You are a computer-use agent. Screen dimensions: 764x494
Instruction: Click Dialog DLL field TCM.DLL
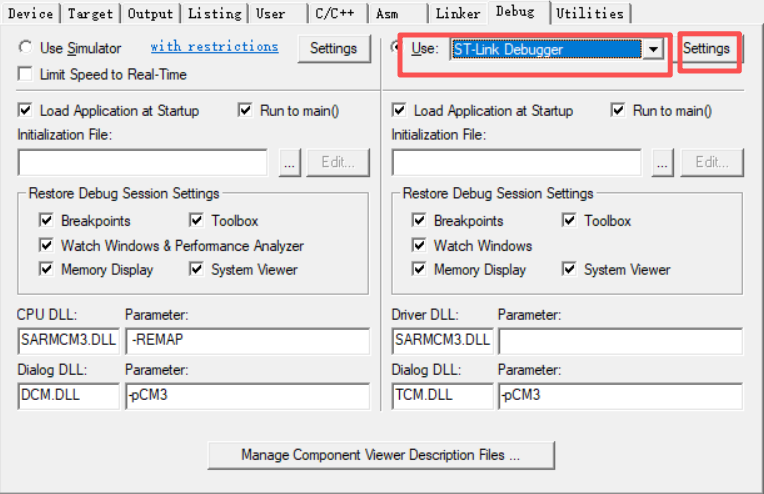(x=442, y=396)
